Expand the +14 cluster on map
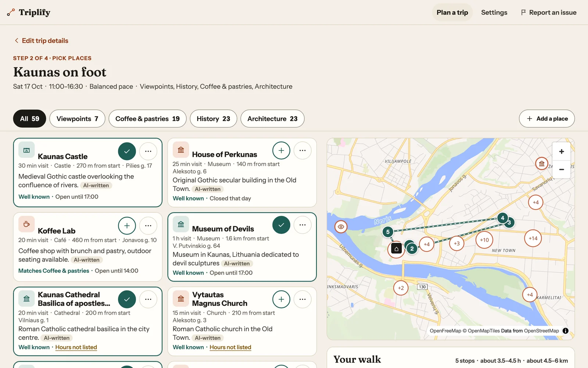588x368 pixels. (533, 238)
